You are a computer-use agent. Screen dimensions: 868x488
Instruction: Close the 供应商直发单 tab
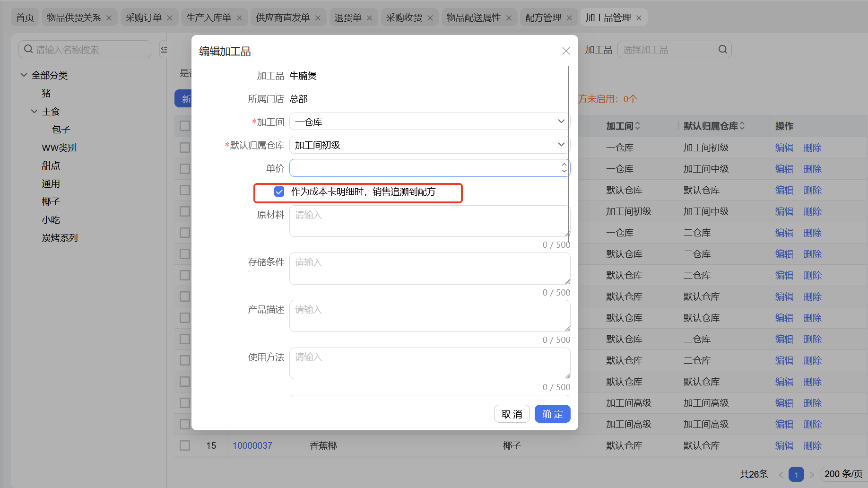point(318,18)
